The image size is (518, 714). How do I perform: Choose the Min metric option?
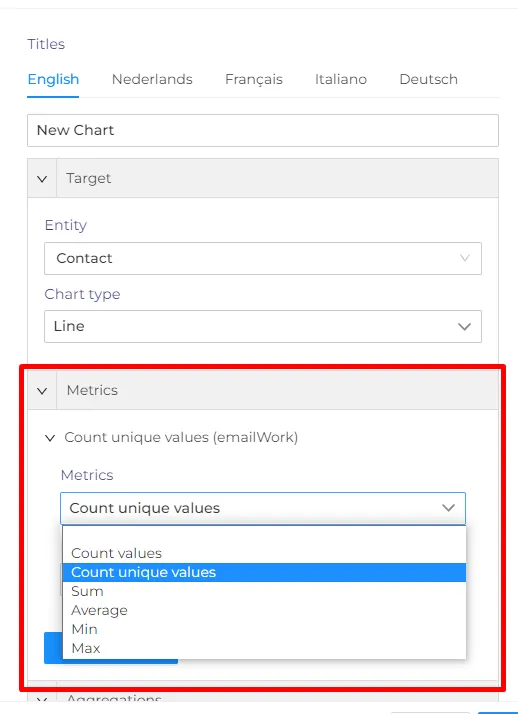pos(264,629)
